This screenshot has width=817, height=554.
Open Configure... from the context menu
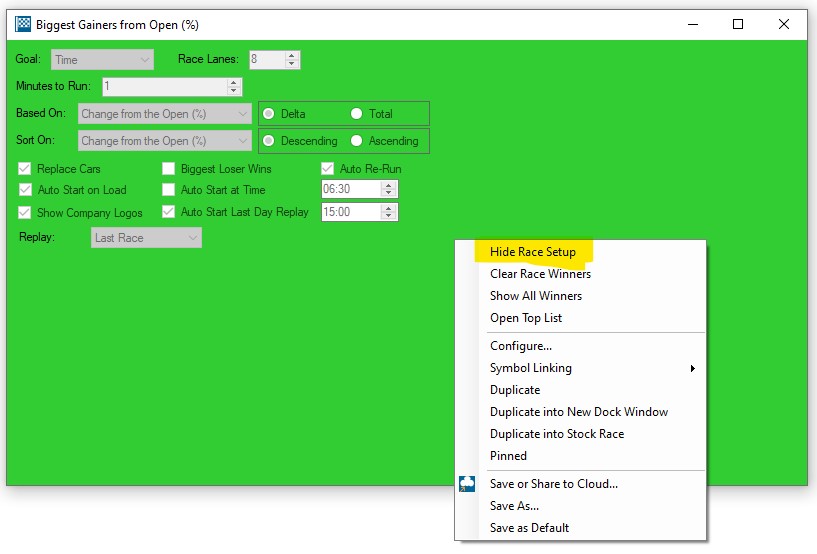click(521, 346)
